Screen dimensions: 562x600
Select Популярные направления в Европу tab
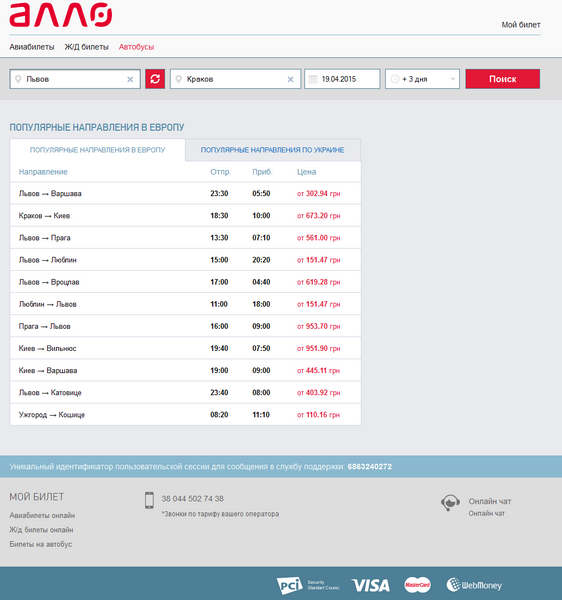coord(98,150)
